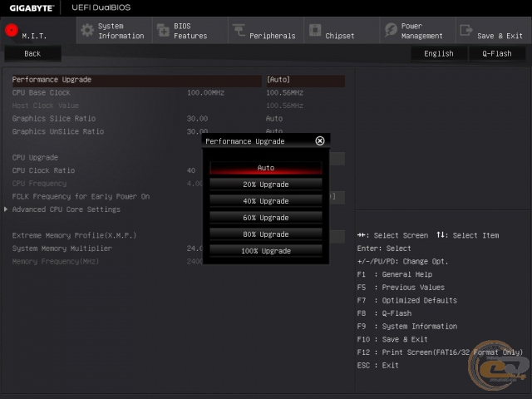
Task: Choose the 40% Upgrade option
Action: click(265, 201)
